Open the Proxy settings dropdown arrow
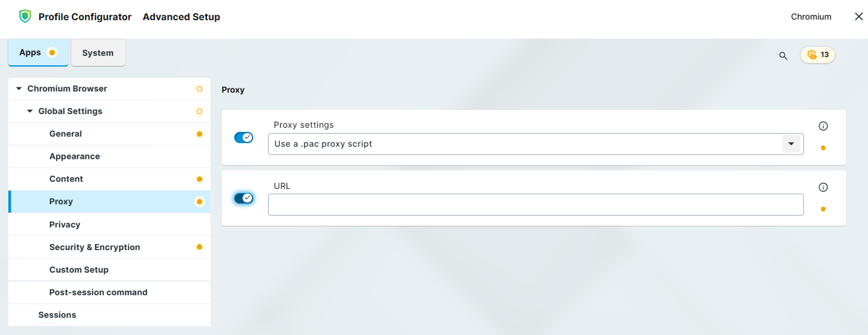 click(x=791, y=144)
